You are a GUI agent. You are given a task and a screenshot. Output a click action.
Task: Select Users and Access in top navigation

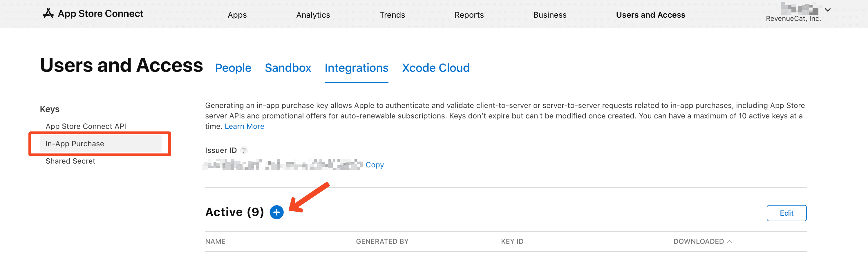click(650, 15)
